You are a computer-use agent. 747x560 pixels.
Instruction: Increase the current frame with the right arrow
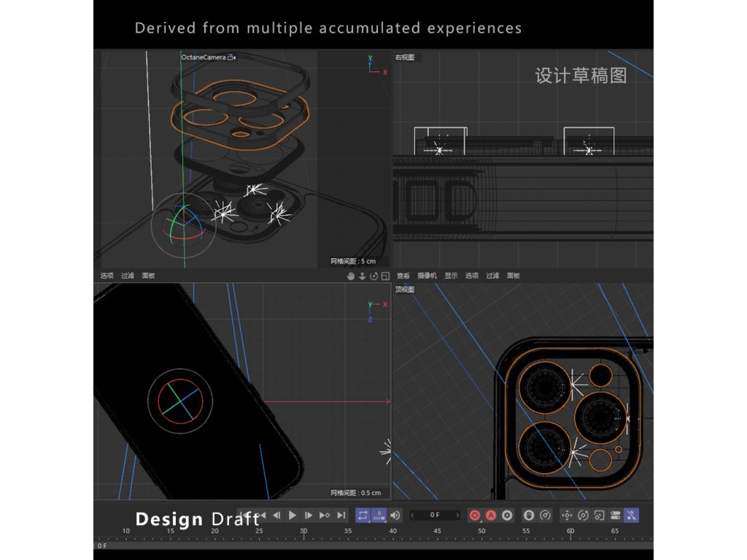tap(457, 515)
